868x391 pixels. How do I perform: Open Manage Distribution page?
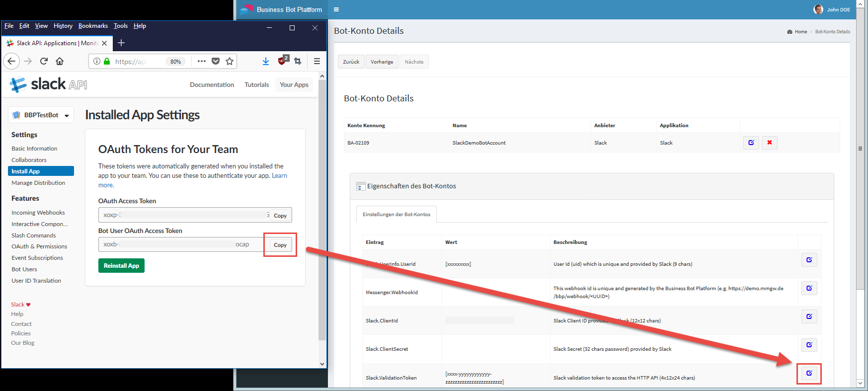click(38, 183)
